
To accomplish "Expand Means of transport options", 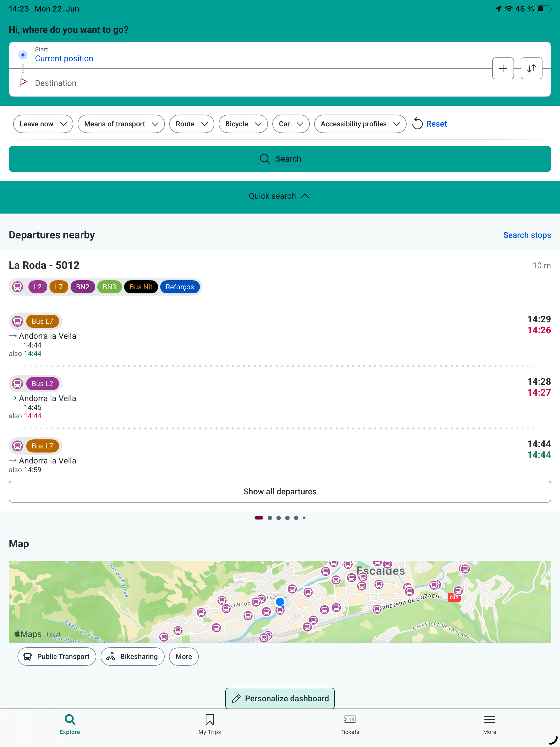I will tap(121, 124).
